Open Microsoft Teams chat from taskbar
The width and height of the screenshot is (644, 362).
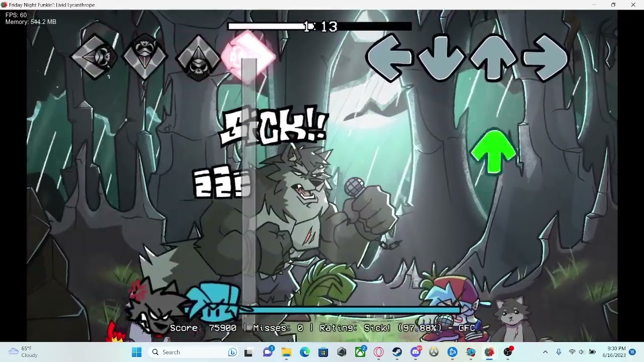tap(268, 352)
